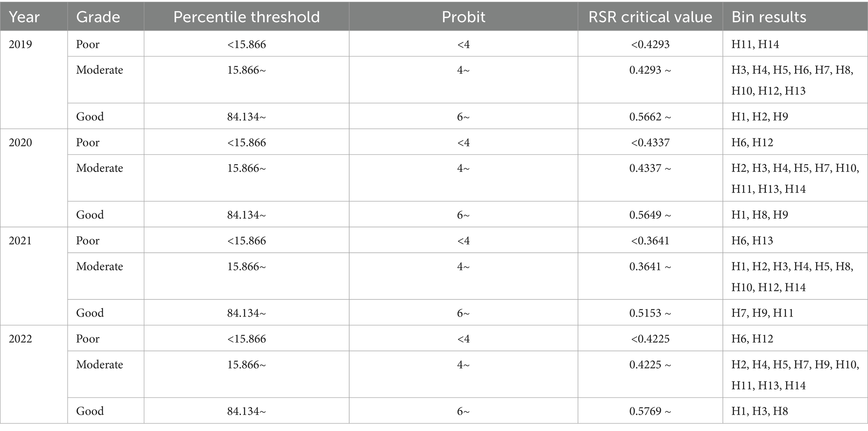
Task: Select the Percentile threshold header
Action: point(246,17)
